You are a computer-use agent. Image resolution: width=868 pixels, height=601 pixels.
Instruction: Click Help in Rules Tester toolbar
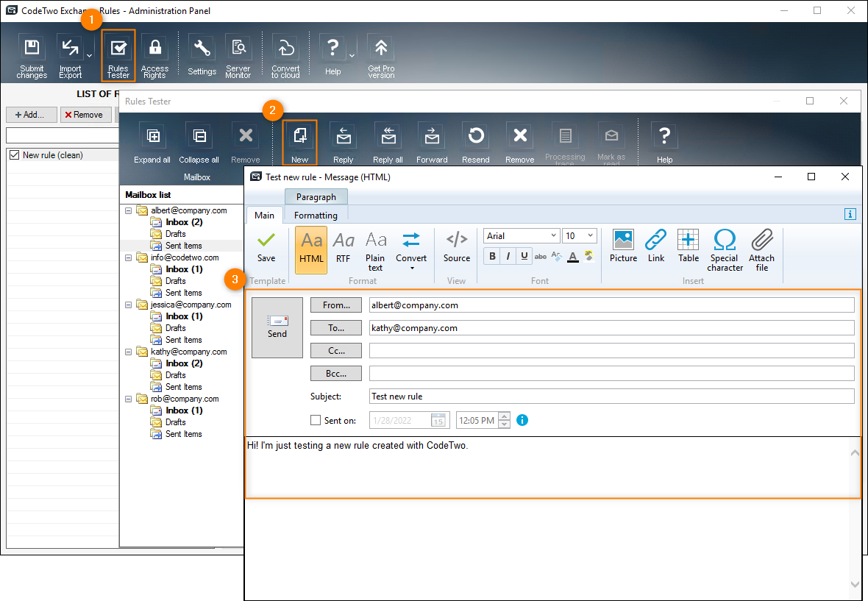665,143
